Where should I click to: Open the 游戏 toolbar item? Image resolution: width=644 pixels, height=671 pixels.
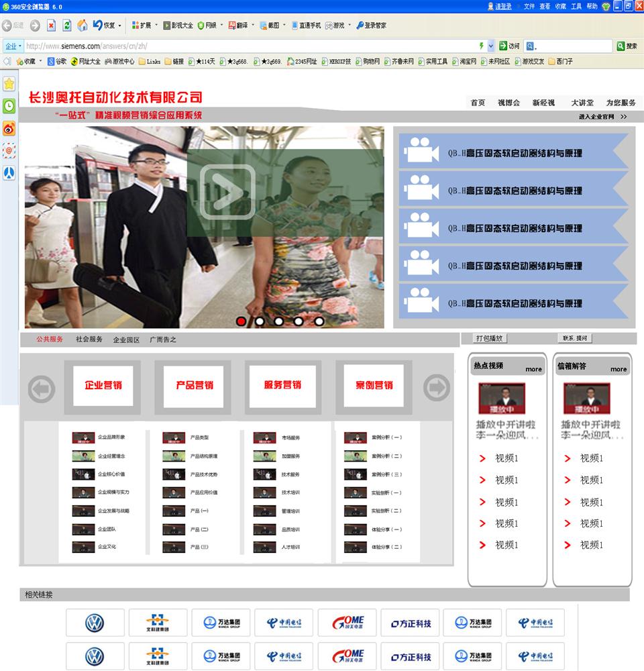coord(335,25)
